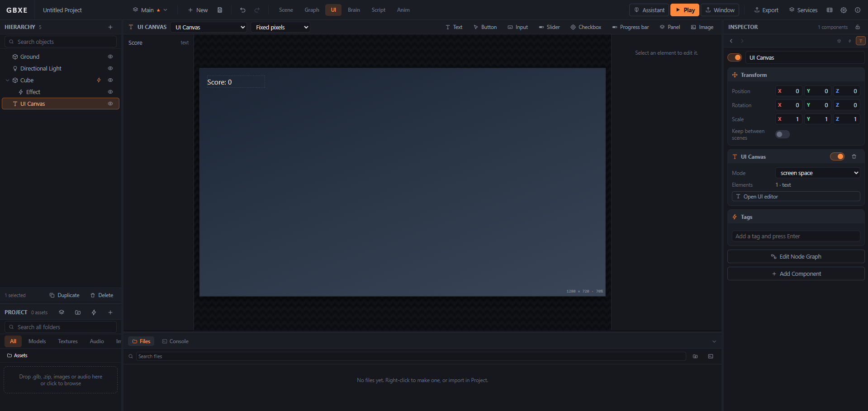This screenshot has width=868, height=411.
Task: Select the lightning tab icon in Inspector
Action: (x=850, y=41)
